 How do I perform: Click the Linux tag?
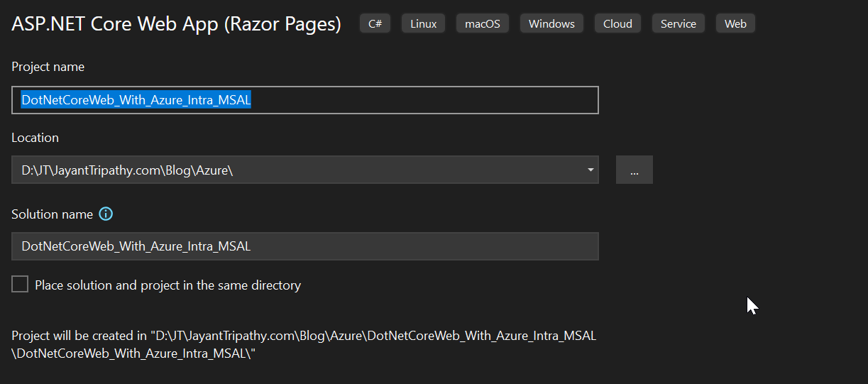point(424,23)
